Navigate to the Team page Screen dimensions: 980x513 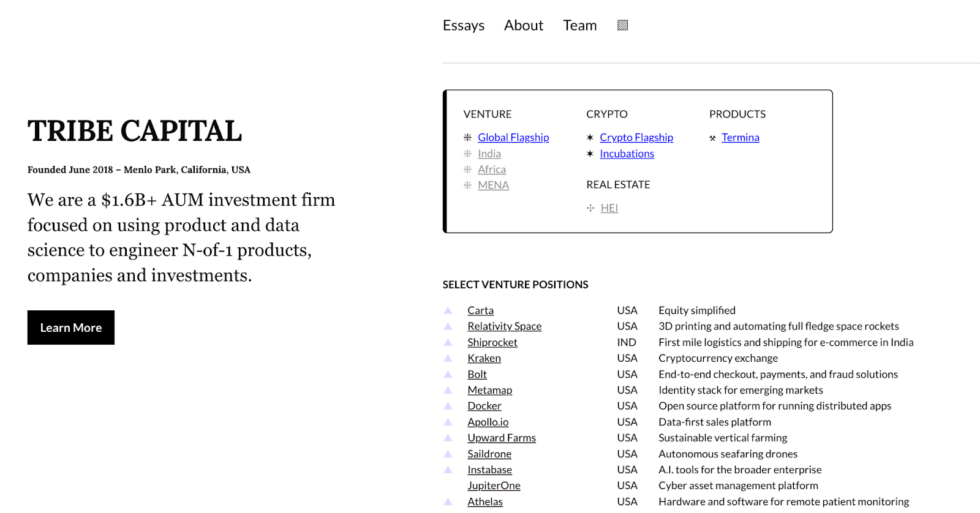tap(579, 25)
